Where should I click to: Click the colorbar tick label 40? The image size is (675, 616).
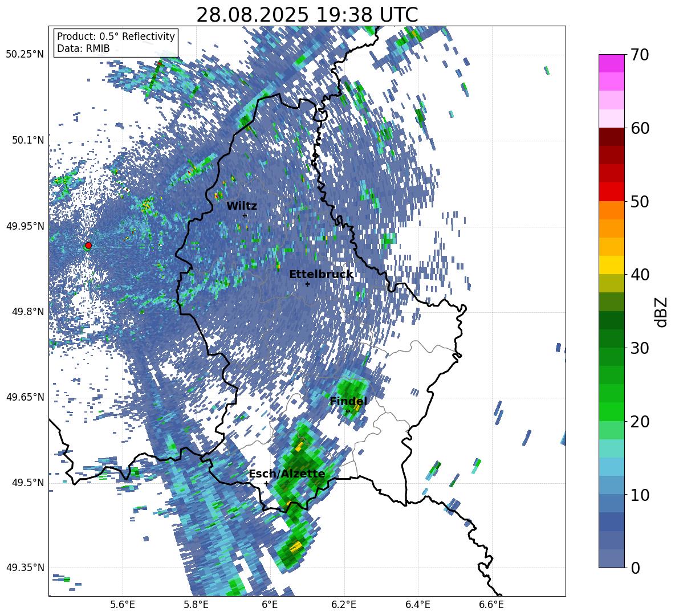coord(640,275)
